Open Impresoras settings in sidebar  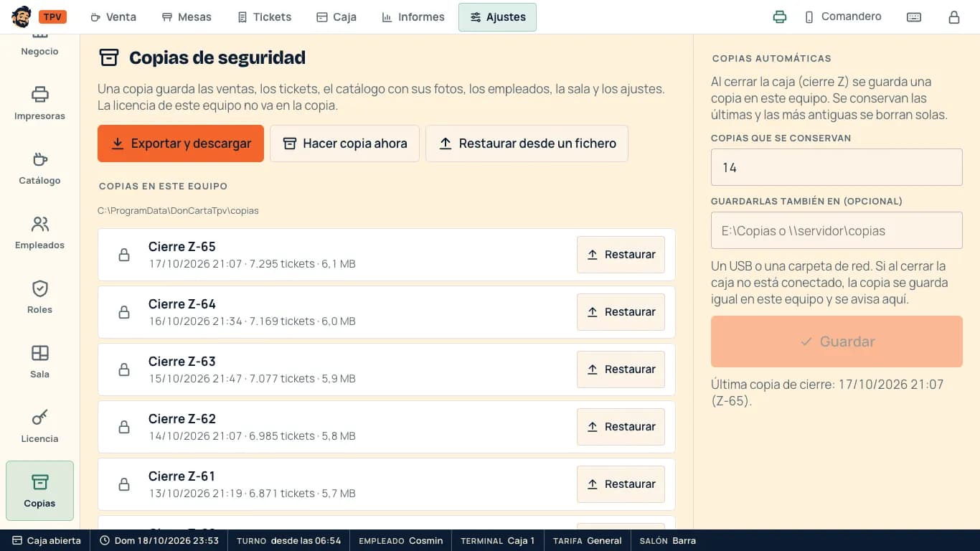click(x=39, y=103)
